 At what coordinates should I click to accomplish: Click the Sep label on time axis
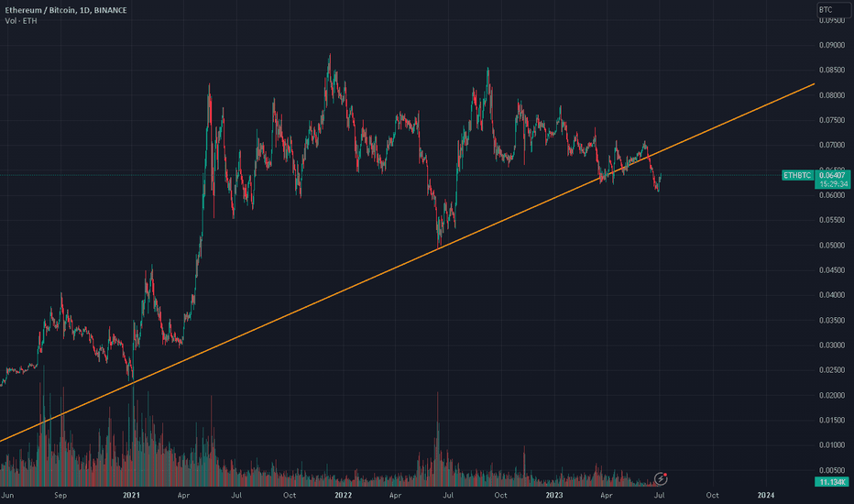[60, 495]
